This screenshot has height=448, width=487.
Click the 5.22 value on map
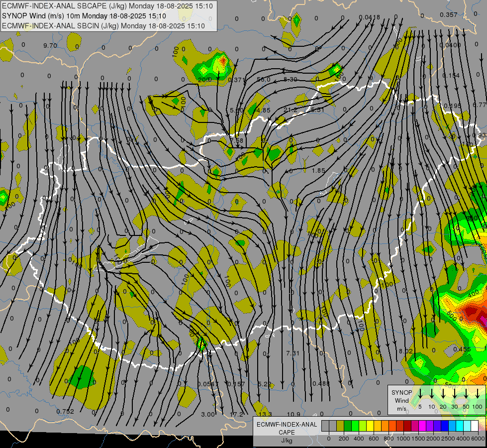pos(265,384)
